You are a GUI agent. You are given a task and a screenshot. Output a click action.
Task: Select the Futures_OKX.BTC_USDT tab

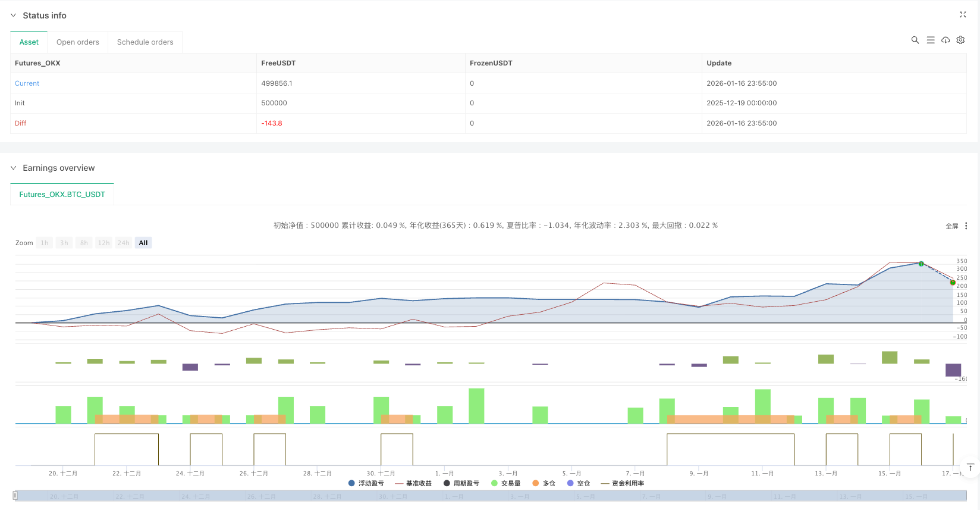(62, 195)
